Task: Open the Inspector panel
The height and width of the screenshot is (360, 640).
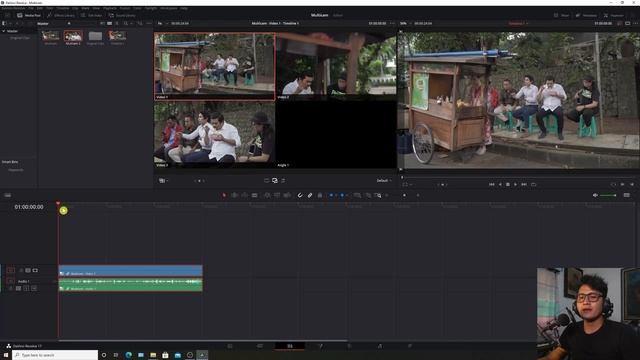Action: click(614, 15)
